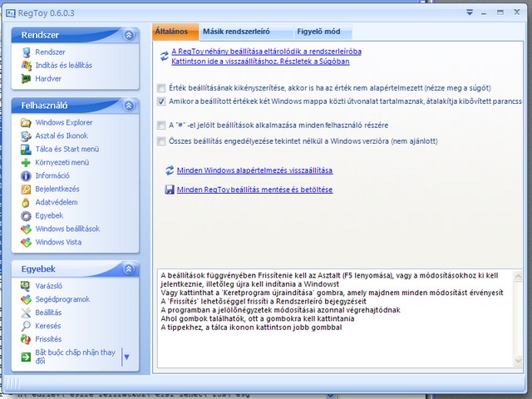Select the Tálca és Start menü icon

pyautogui.click(x=26, y=150)
